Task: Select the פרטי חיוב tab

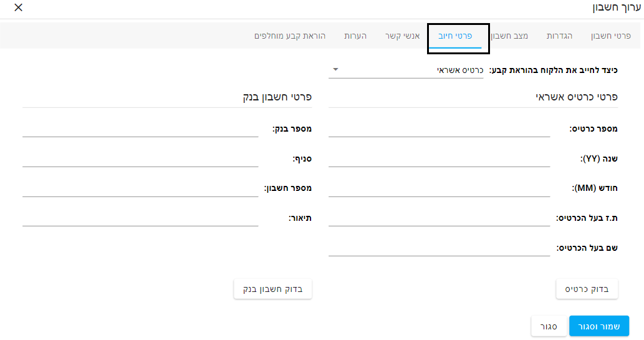Action: (x=455, y=36)
